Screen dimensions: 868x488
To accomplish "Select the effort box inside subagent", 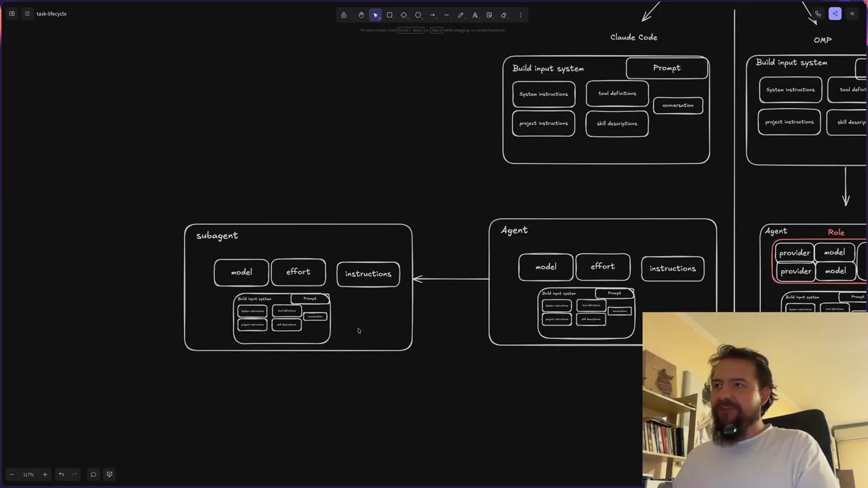I will pyautogui.click(x=298, y=272).
